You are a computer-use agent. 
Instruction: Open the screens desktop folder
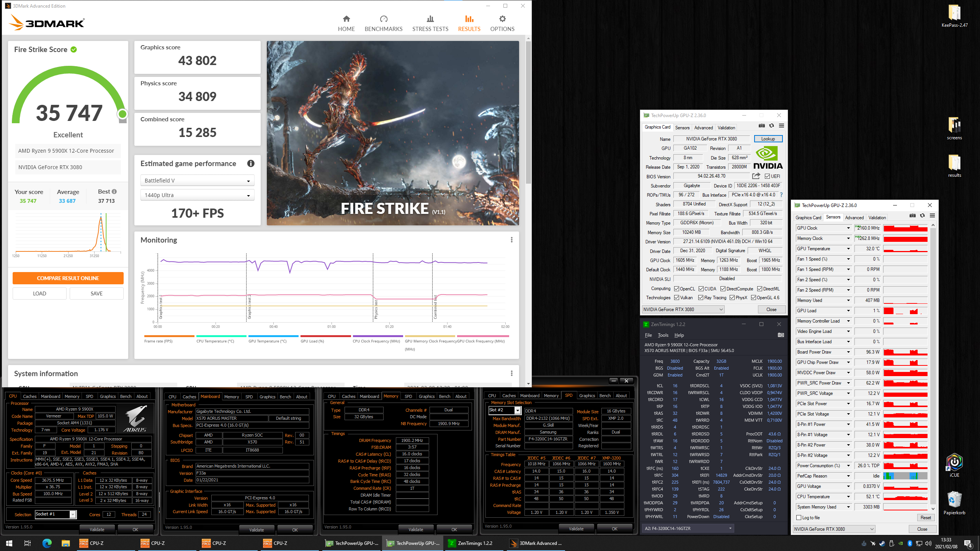(x=954, y=129)
